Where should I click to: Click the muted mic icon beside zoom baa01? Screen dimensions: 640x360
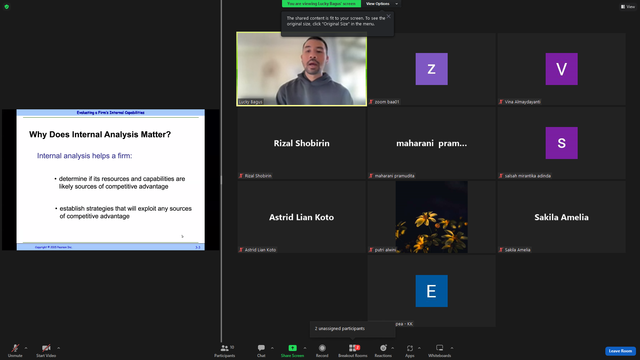[x=371, y=102]
